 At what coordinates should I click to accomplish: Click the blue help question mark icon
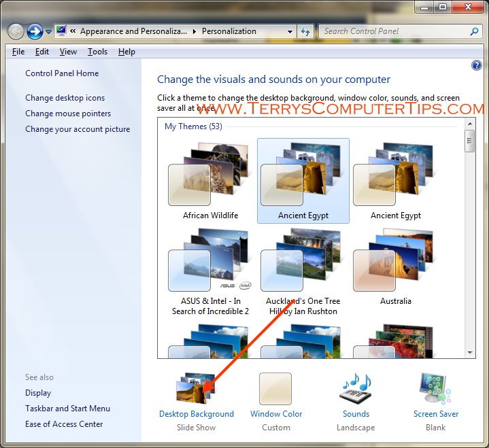click(476, 66)
